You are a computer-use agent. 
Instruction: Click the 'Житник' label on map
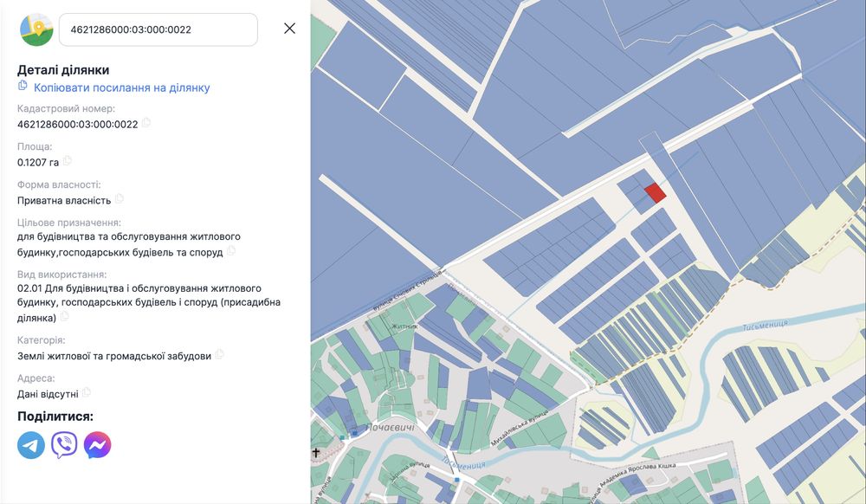tap(404, 326)
